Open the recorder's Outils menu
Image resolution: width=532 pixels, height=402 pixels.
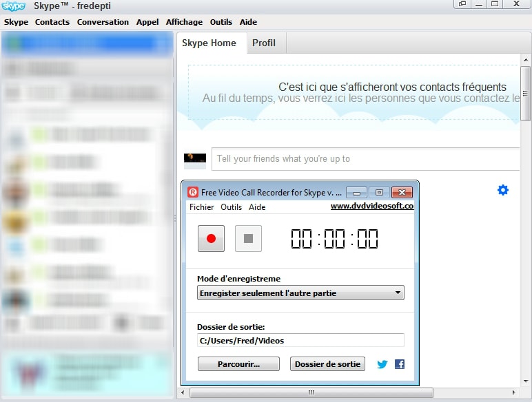pos(231,207)
